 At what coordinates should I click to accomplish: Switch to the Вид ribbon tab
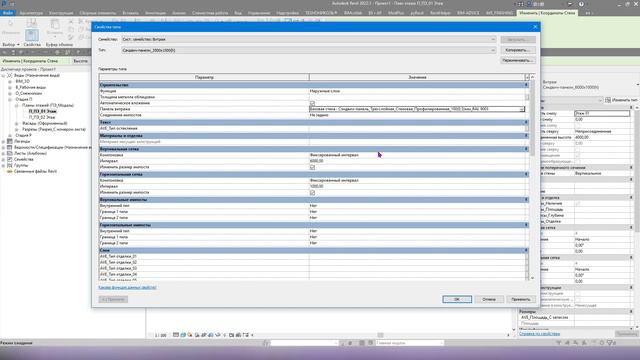point(238,13)
